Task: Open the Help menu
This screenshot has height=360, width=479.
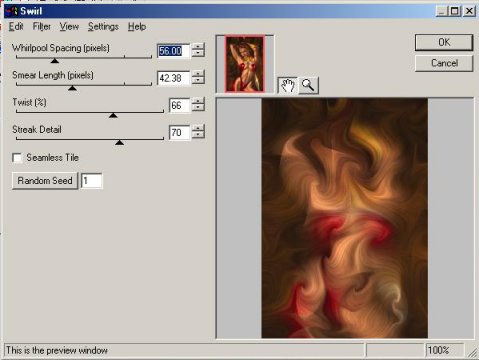Action: click(137, 27)
